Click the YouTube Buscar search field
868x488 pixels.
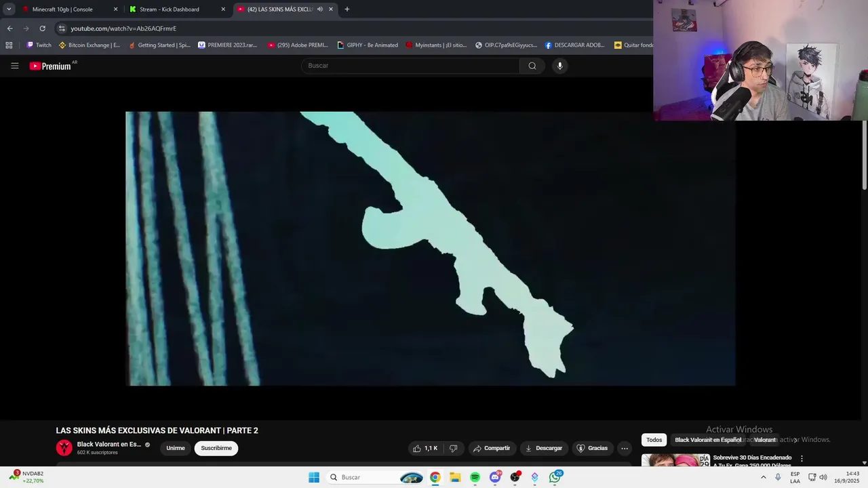410,66
